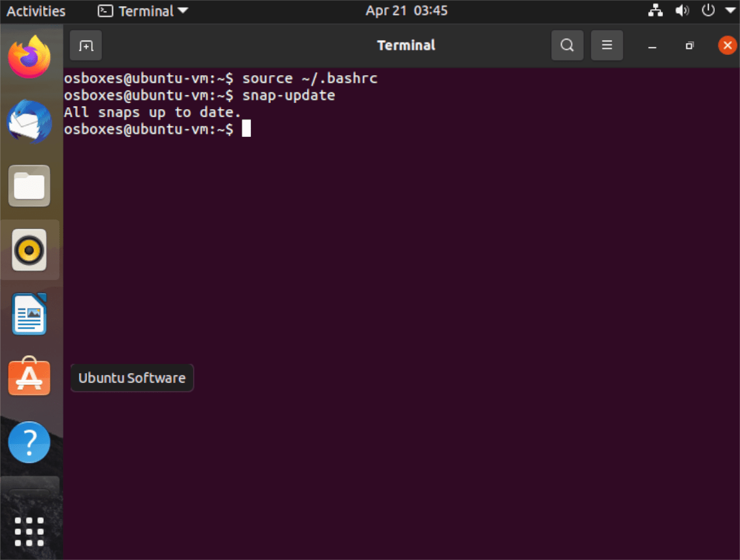Expand the system status chevron menu
740x560 pixels.
pyautogui.click(x=730, y=10)
